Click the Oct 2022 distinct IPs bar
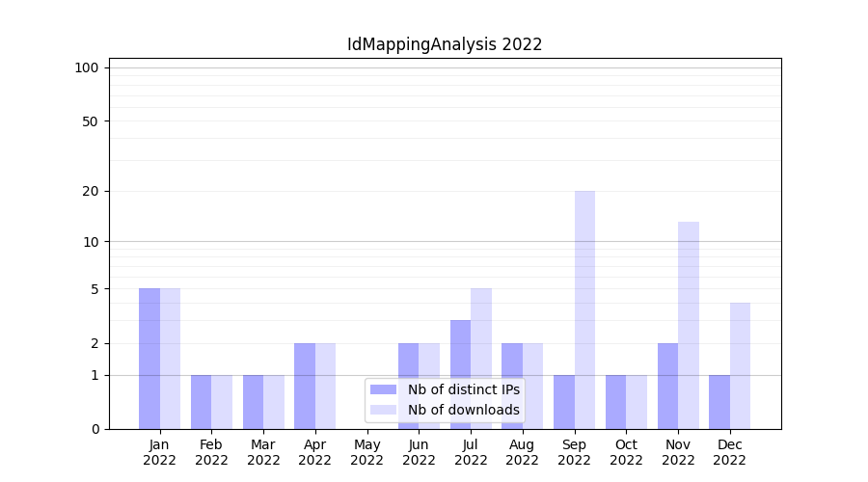868x482 pixels. click(x=615, y=401)
